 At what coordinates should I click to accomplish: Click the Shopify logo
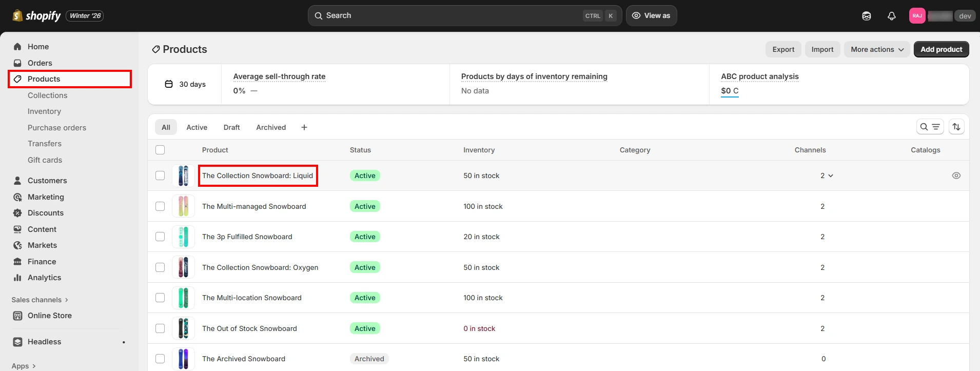(x=36, y=16)
